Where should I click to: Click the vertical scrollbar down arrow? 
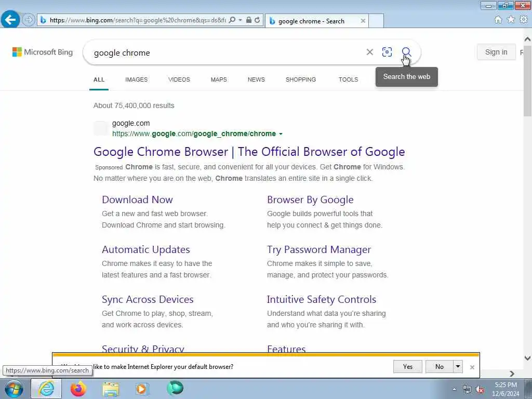(527, 358)
